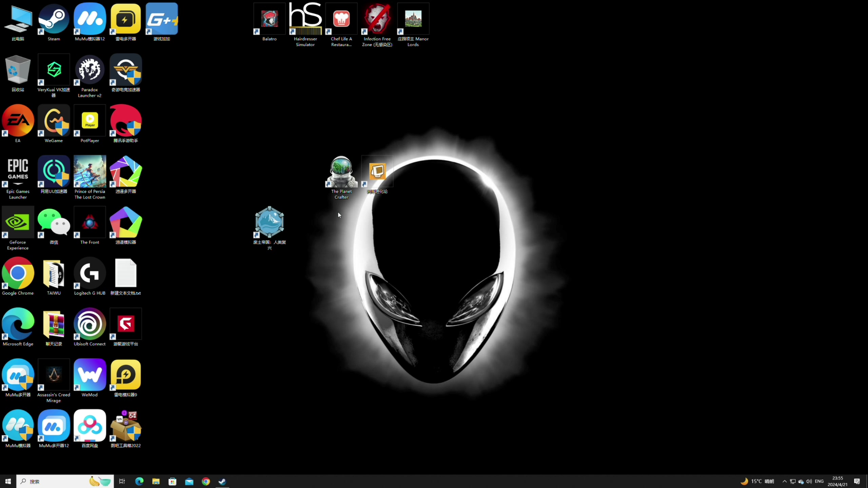Screen dimensions: 868x488
Task: Click the 游戏加加 G+ icon
Action: (x=161, y=22)
